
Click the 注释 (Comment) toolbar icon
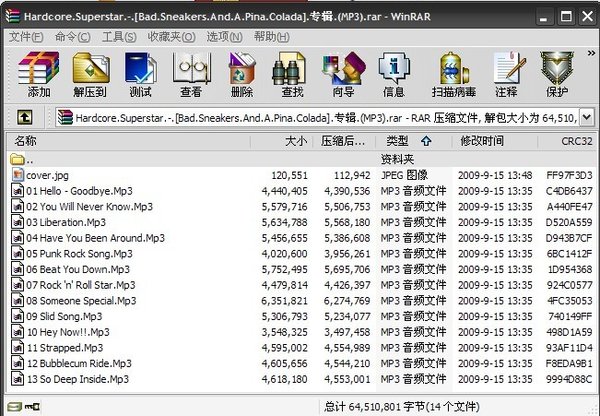pyautogui.click(x=509, y=68)
